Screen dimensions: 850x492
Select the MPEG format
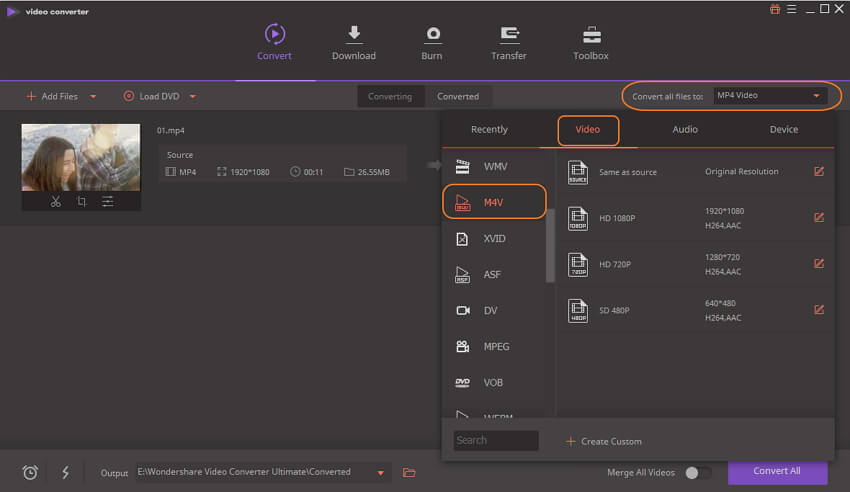click(494, 346)
